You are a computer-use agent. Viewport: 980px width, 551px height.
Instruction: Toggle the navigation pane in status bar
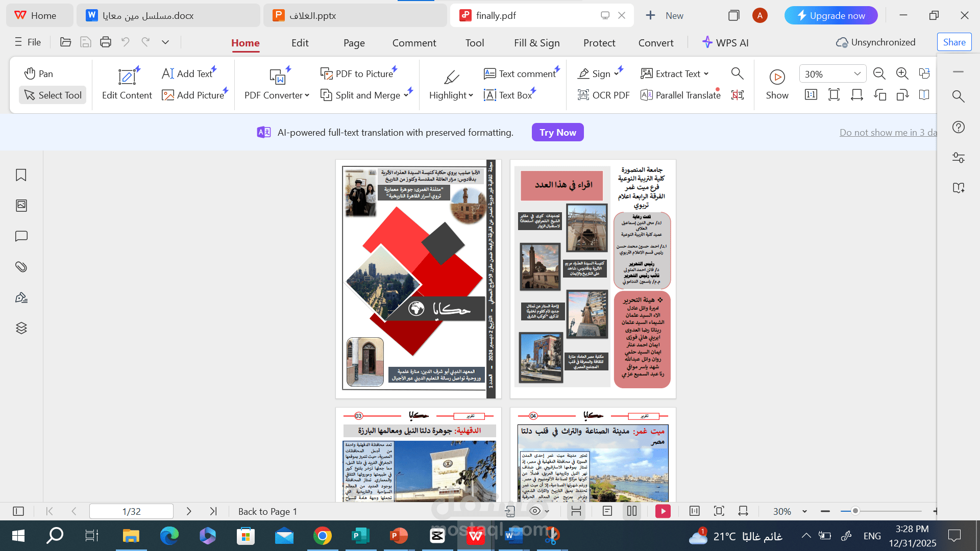(x=18, y=511)
